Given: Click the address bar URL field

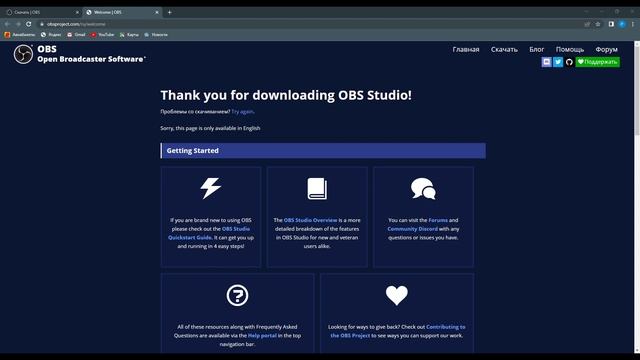Looking at the screenshot, I should [x=310, y=24].
